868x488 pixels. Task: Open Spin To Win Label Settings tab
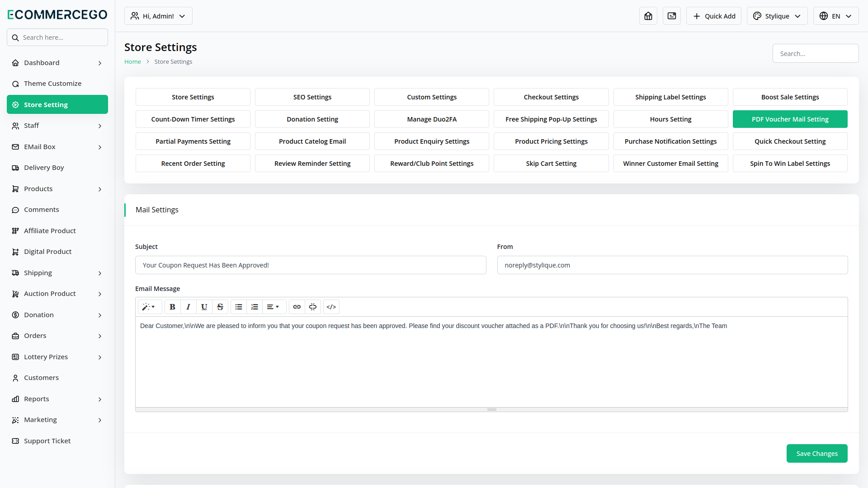click(790, 164)
